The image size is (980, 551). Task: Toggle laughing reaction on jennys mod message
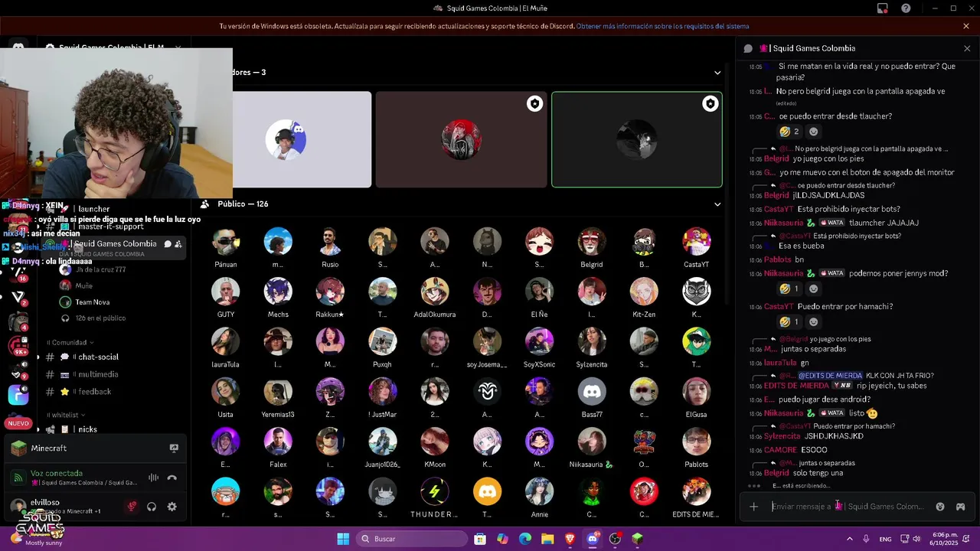coord(789,289)
